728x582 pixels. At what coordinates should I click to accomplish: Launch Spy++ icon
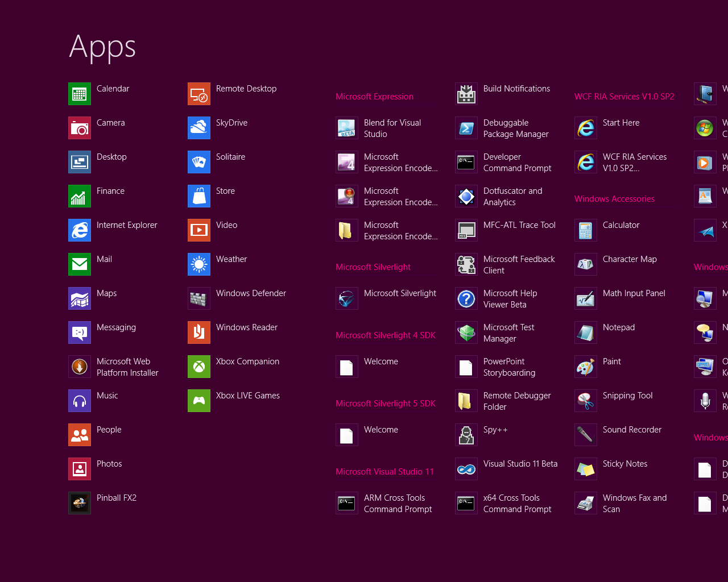[466, 435]
